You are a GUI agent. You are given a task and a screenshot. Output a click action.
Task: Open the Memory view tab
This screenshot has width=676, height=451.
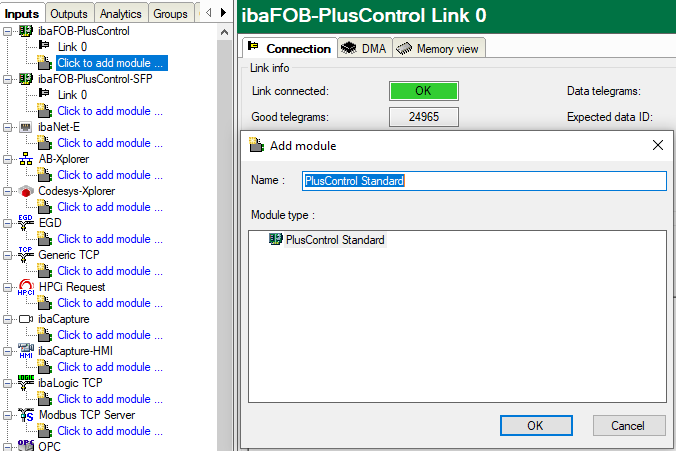click(439, 48)
